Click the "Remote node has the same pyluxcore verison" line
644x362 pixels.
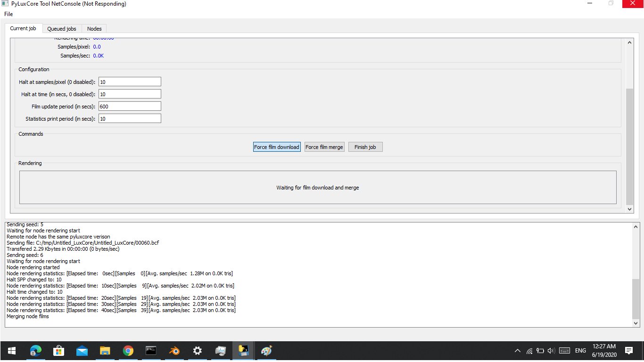point(58,237)
